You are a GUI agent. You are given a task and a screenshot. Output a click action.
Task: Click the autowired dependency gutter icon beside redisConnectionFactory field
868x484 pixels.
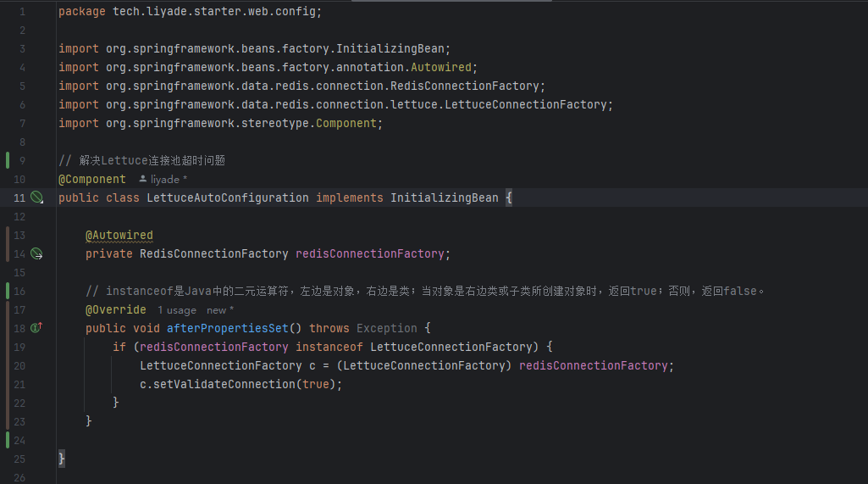coord(36,254)
